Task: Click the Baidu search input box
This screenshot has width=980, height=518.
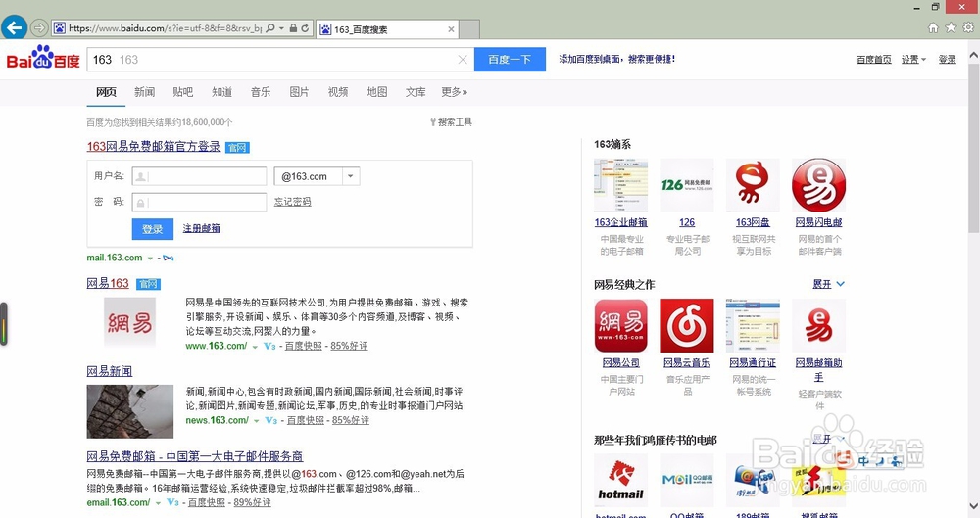Action: [280, 60]
